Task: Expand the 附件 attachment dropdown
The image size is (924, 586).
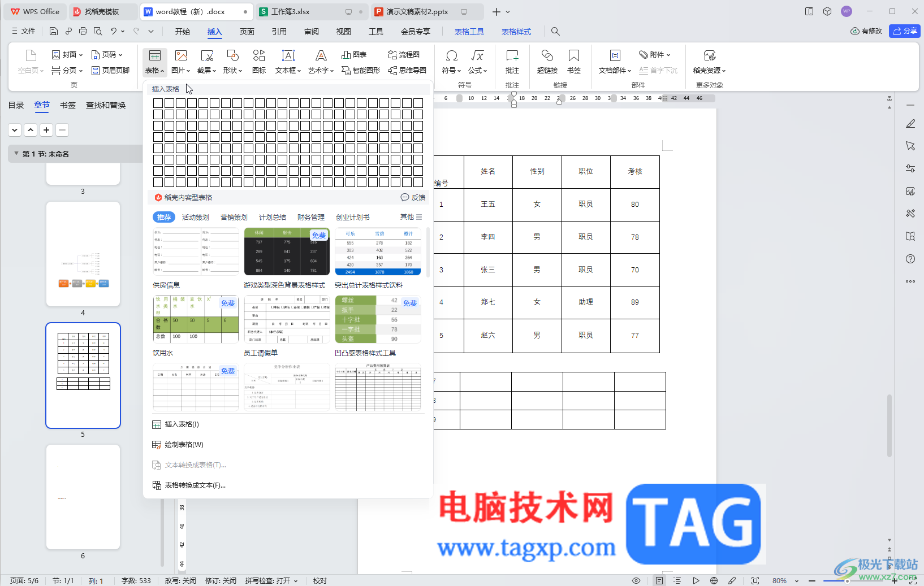Action: [668, 55]
